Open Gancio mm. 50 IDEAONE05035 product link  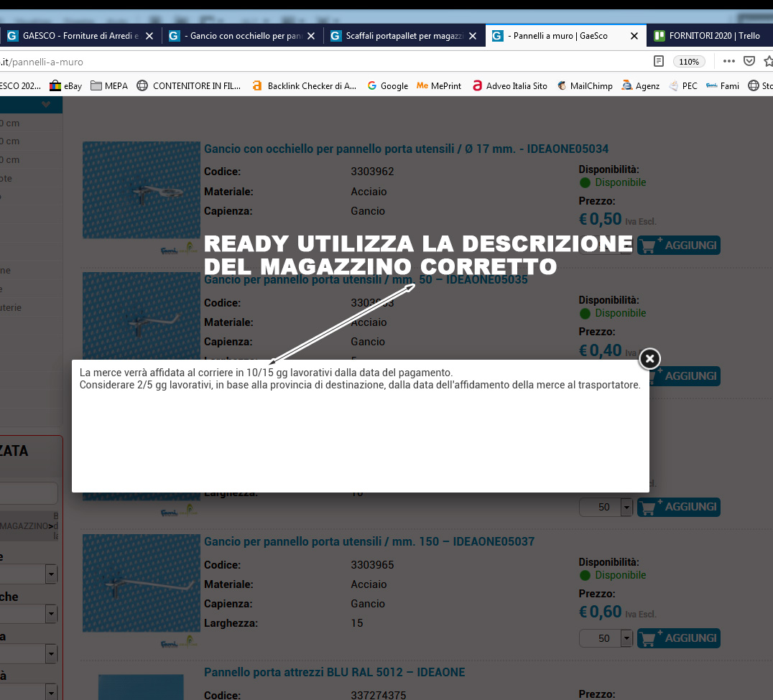[366, 280]
